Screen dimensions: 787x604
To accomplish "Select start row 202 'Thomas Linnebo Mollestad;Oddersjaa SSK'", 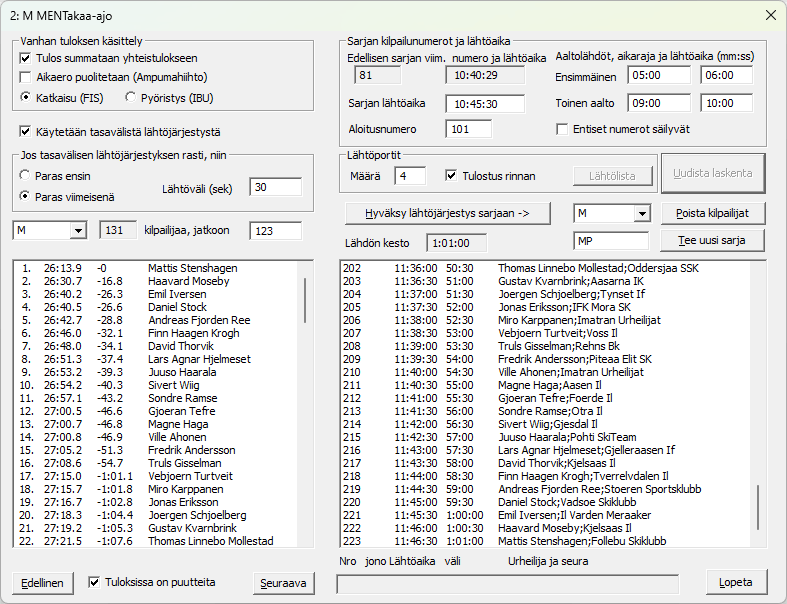I will (546, 268).
